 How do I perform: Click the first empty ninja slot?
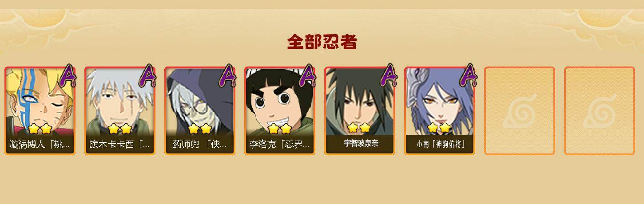(520, 111)
